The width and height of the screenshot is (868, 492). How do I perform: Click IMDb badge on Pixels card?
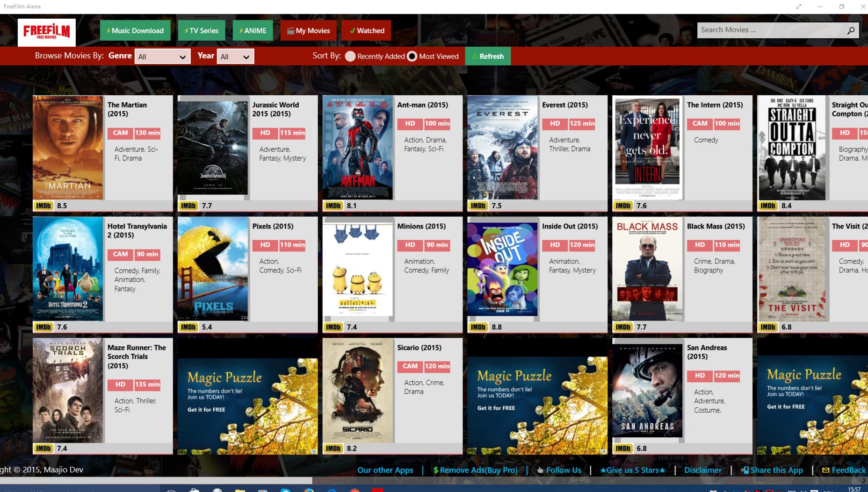click(188, 327)
